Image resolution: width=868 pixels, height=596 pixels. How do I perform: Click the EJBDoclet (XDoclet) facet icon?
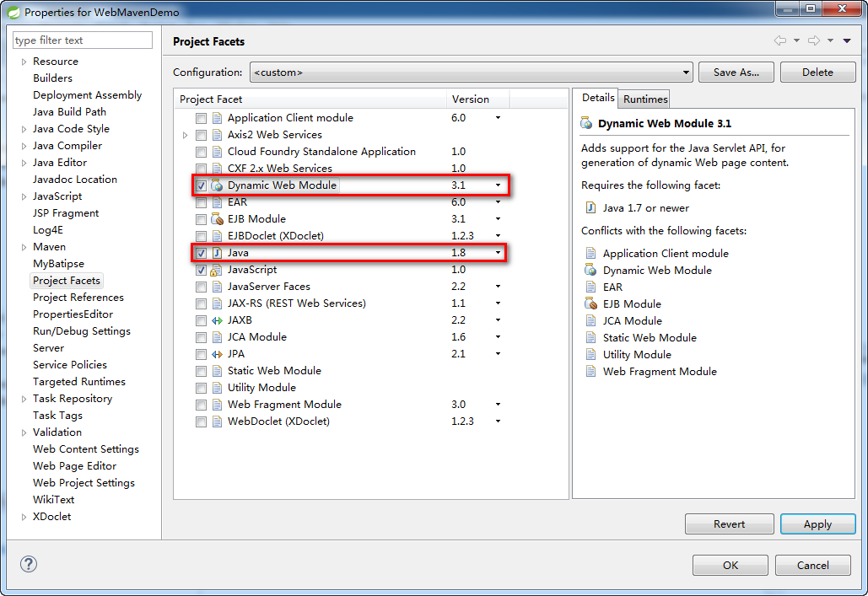click(217, 236)
